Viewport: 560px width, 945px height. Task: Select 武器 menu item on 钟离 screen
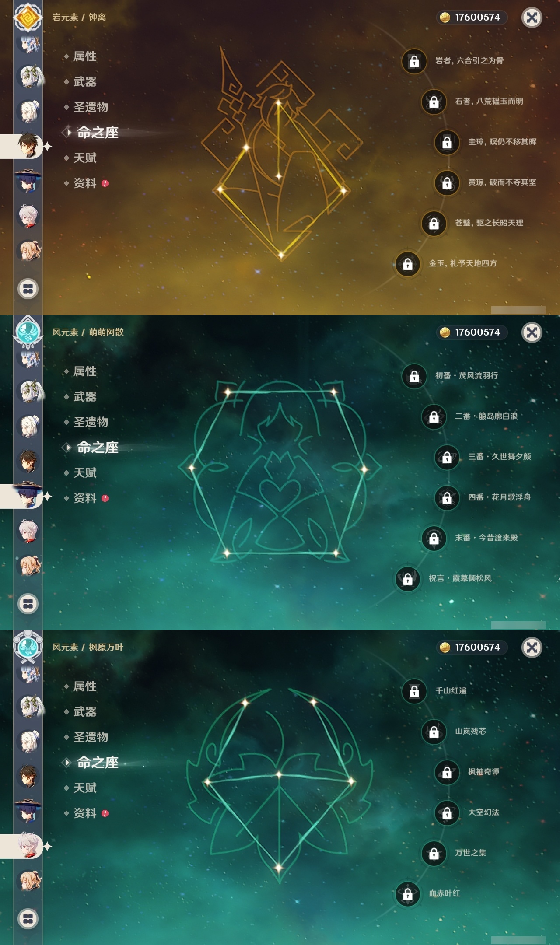pyautogui.click(x=85, y=82)
